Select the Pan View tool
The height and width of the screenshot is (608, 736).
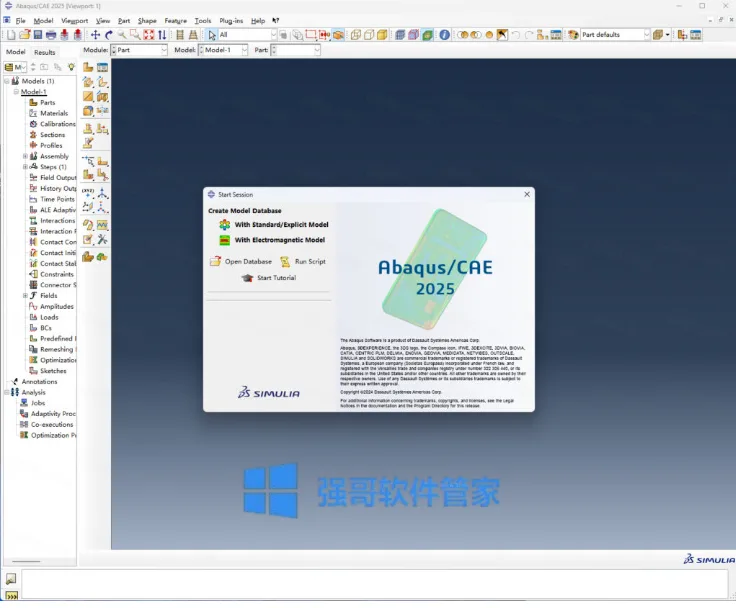[x=95, y=35]
